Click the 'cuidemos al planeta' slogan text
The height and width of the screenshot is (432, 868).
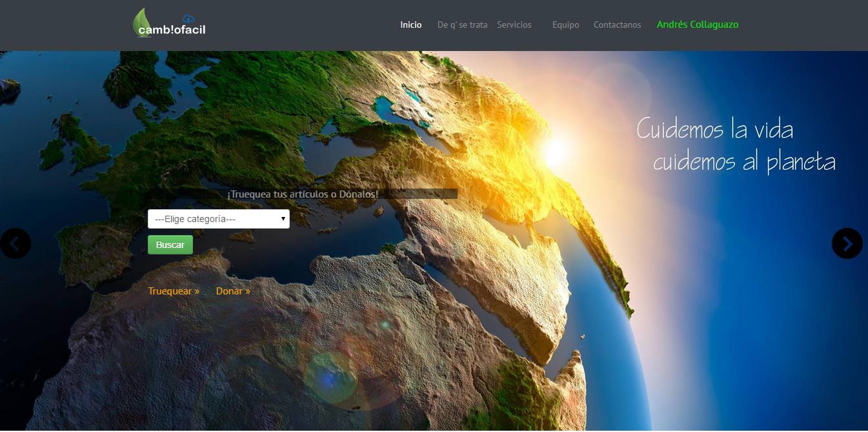point(744,162)
